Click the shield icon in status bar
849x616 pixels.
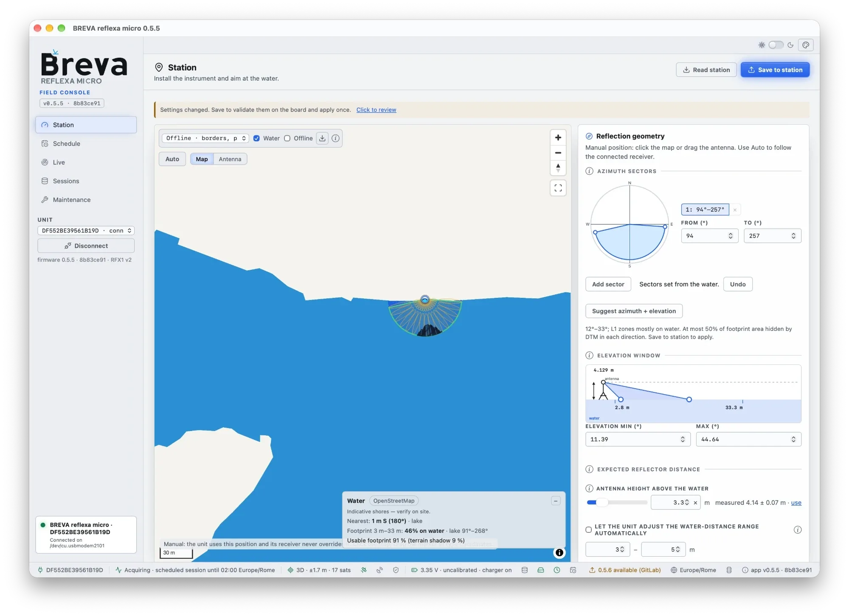coord(396,570)
